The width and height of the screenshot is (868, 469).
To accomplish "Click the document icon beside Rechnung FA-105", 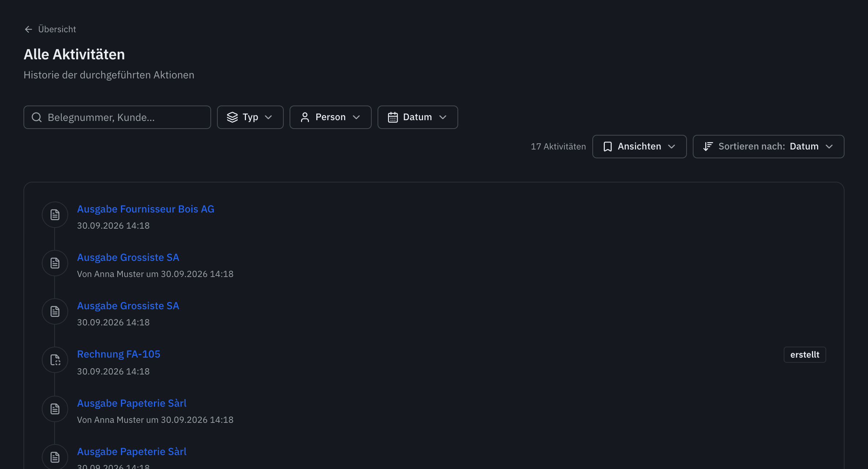I will 55,360.
